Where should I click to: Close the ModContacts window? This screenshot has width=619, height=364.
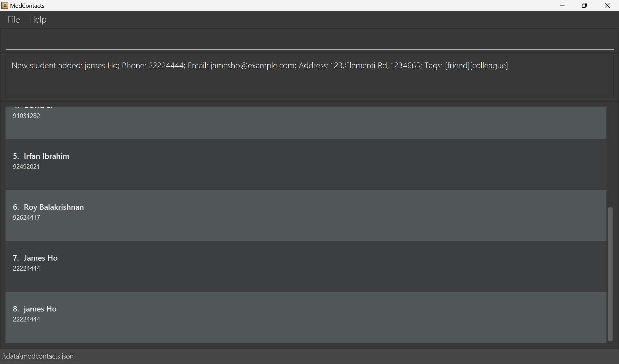[x=607, y=5]
